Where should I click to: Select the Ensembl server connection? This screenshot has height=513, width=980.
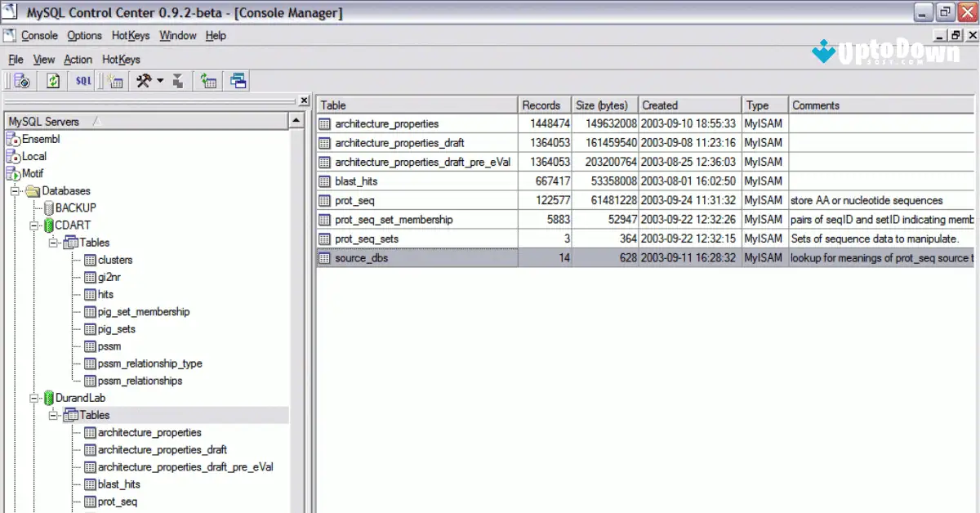[x=38, y=139]
